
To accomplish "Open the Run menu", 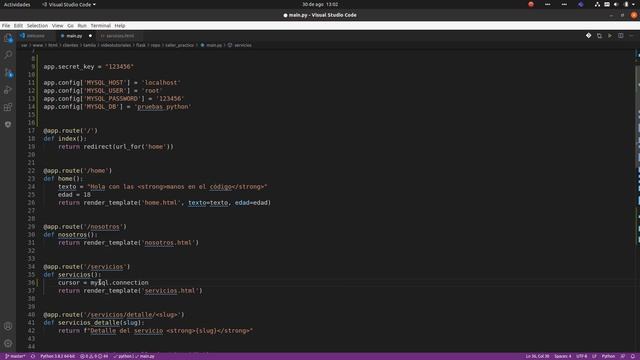I will click(82, 26).
